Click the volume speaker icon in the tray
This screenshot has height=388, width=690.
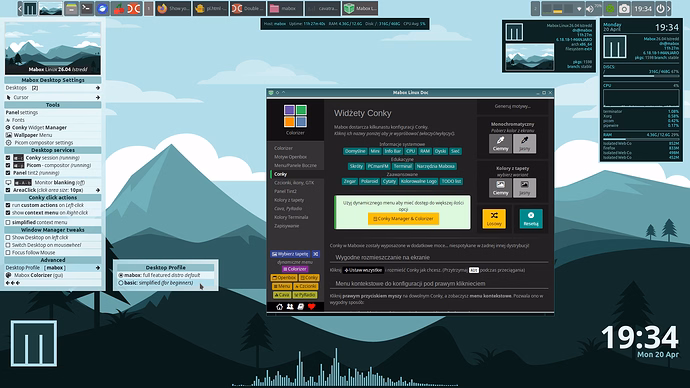click(x=590, y=8)
